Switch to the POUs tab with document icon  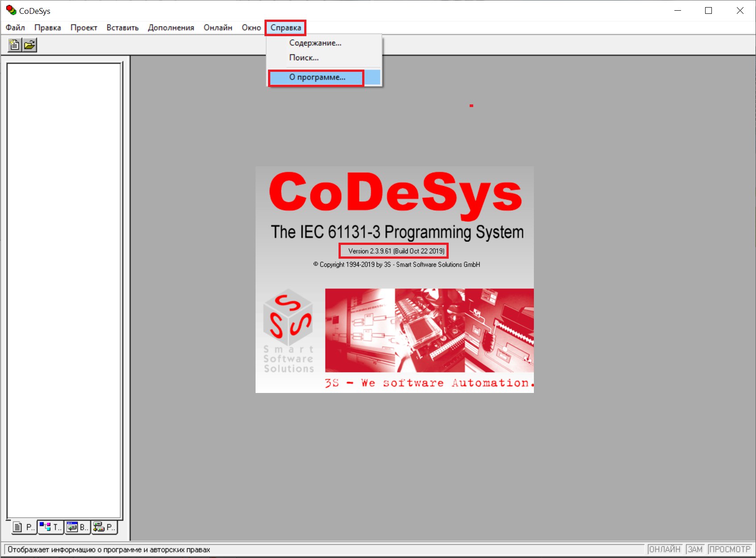(24, 527)
